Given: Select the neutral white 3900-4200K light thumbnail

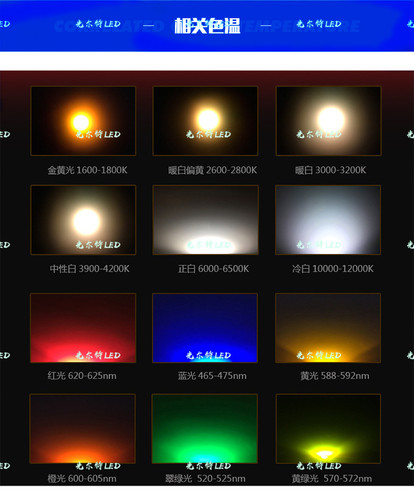Looking at the screenshot, I should (83, 220).
